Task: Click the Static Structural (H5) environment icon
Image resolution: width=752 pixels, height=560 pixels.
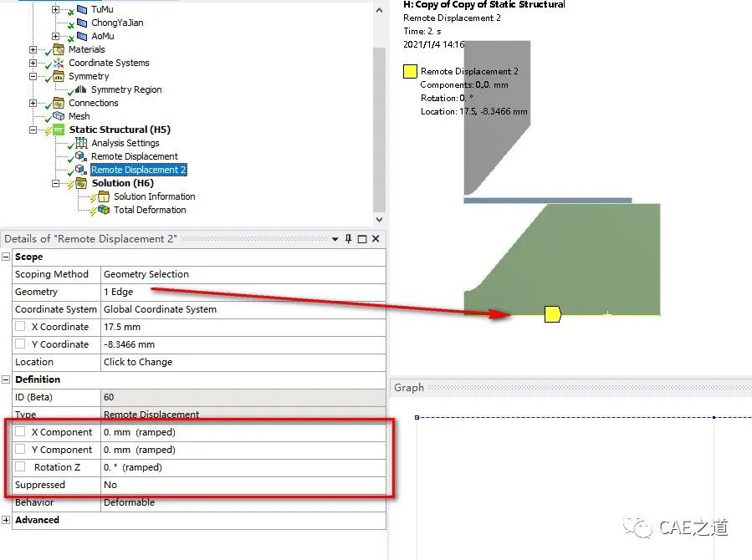Action: point(58,130)
